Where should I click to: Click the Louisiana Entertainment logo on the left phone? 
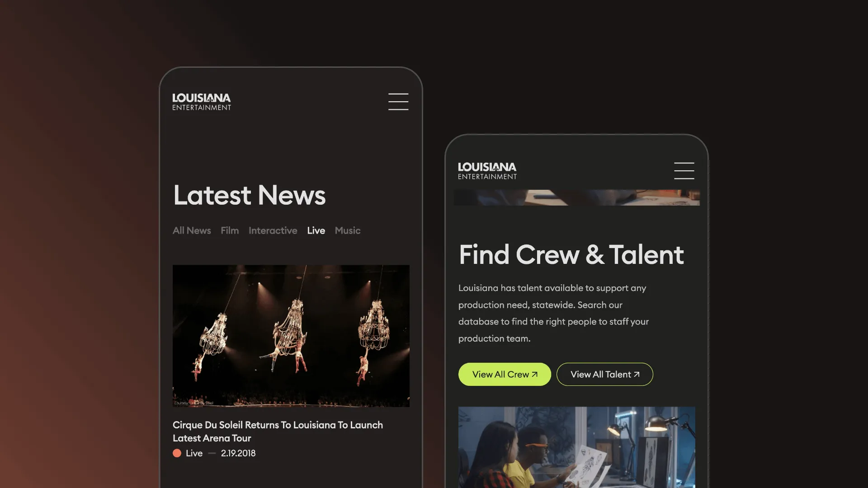[202, 101]
